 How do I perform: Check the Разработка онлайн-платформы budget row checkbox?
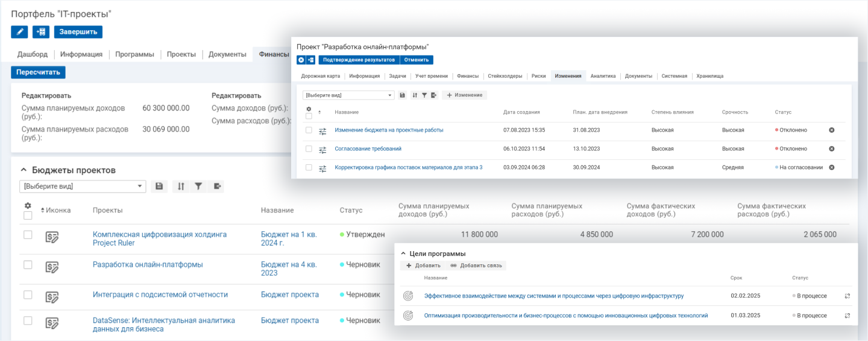coord(28,265)
